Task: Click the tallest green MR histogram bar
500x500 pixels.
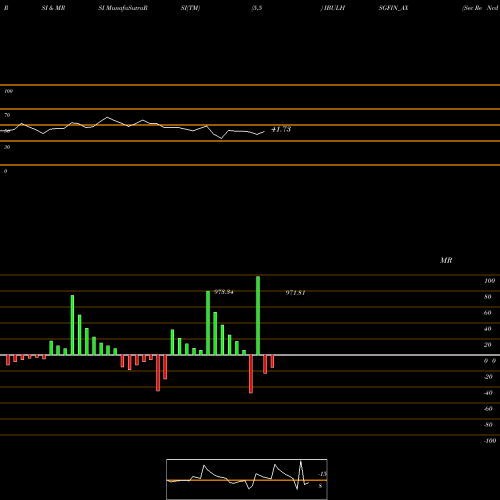Action: tap(258, 315)
